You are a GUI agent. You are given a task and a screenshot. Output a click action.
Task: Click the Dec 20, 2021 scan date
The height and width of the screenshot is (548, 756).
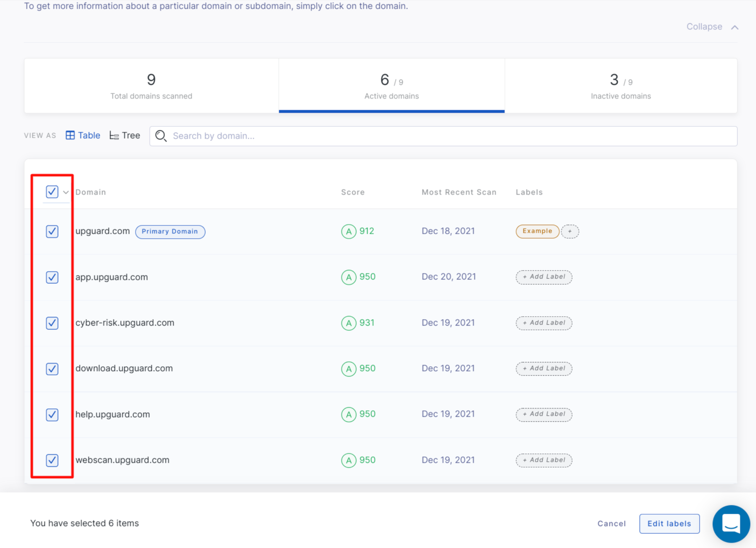click(449, 277)
